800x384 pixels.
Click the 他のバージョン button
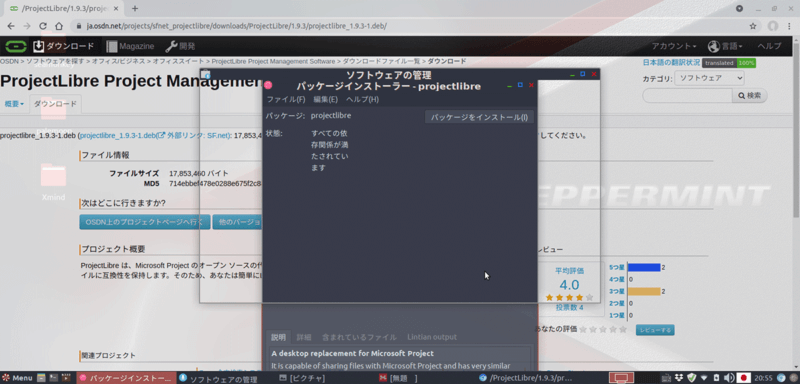(x=238, y=222)
